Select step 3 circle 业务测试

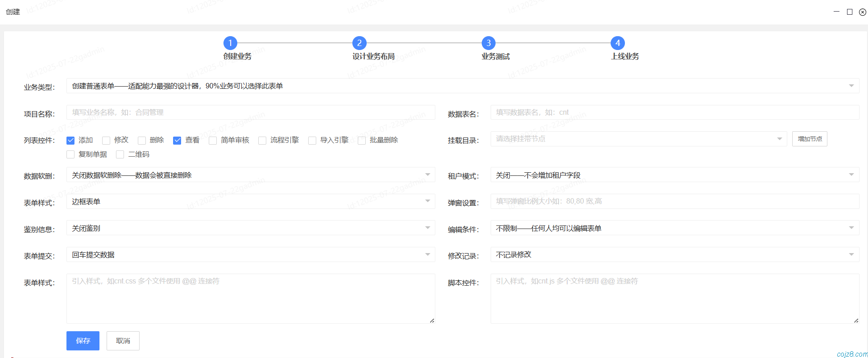click(488, 43)
